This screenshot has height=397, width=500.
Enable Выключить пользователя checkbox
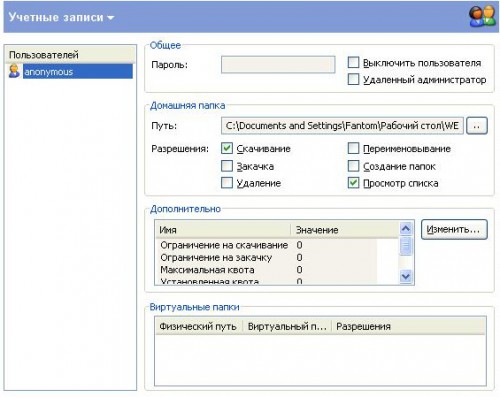353,63
